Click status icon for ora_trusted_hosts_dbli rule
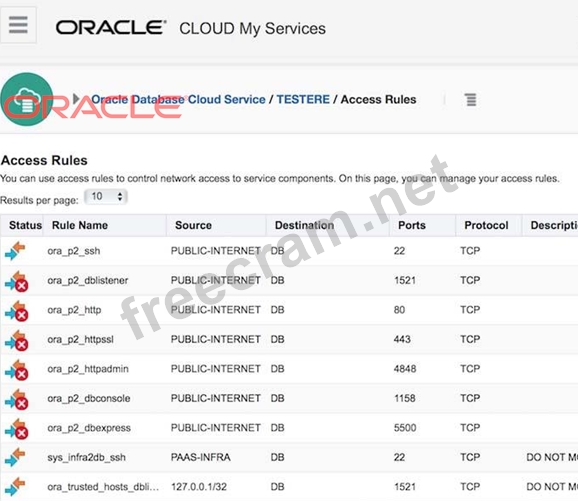This screenshot has height=501, width=578. tap(15, 487)
